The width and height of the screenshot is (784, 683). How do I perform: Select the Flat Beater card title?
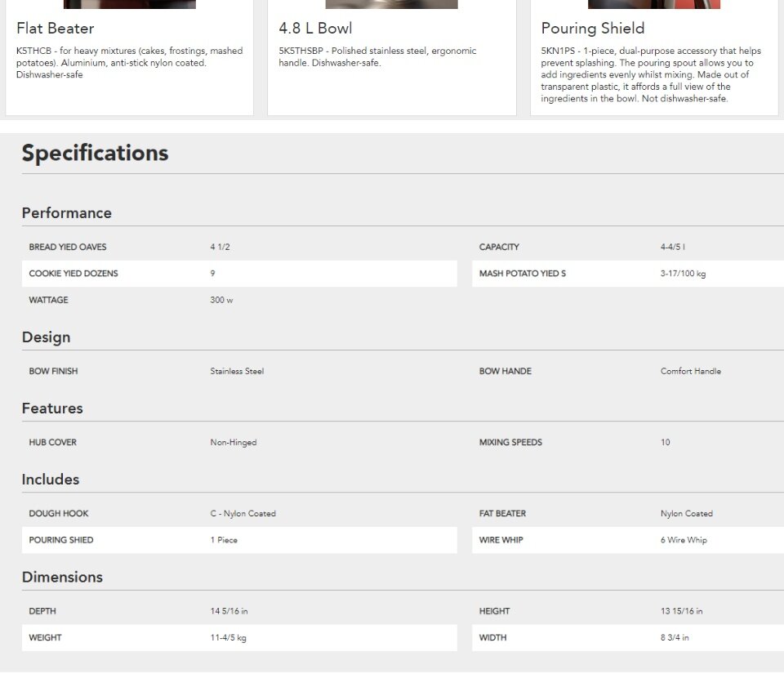(55, 28)
